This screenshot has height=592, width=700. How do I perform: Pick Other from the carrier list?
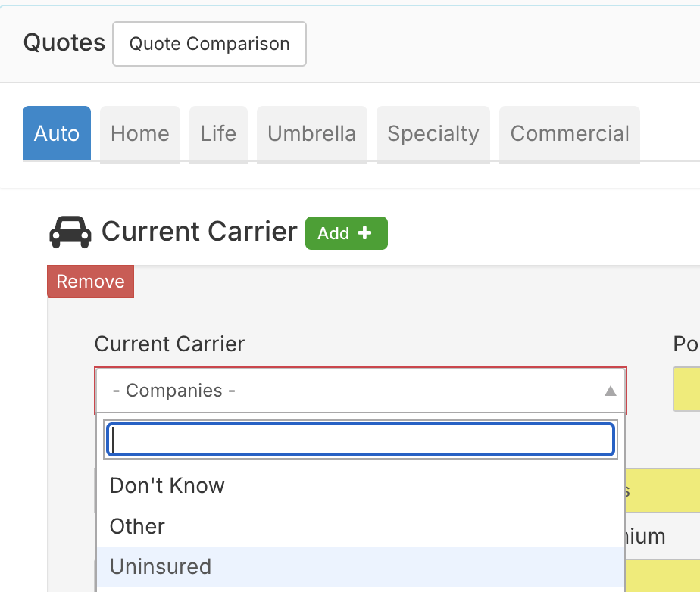(x=137, y=526)
